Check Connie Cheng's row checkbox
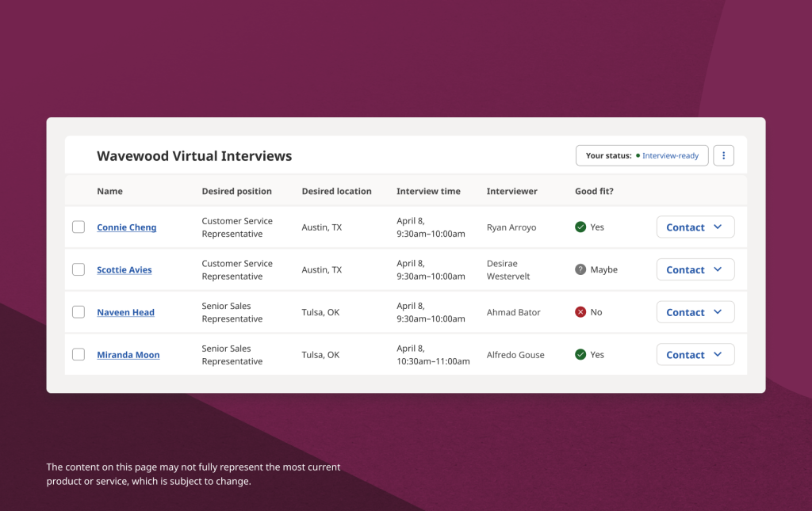 tap(79, 227)
